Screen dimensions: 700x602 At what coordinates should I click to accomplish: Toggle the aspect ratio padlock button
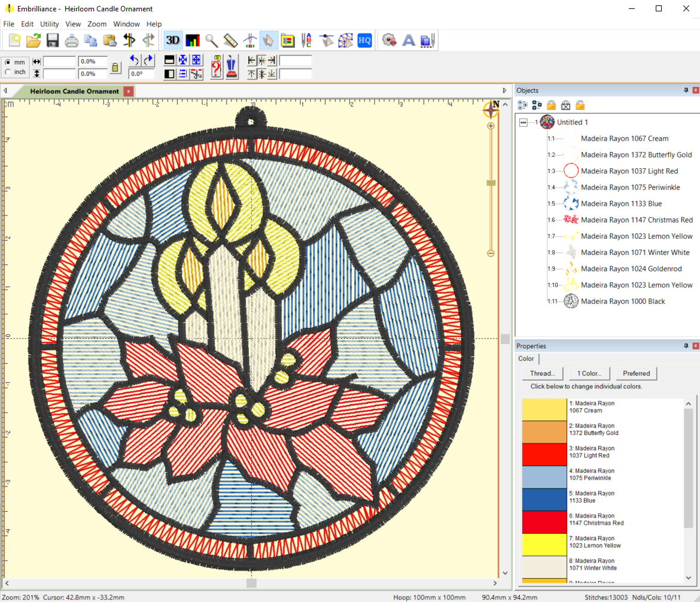tap(115, 67)
